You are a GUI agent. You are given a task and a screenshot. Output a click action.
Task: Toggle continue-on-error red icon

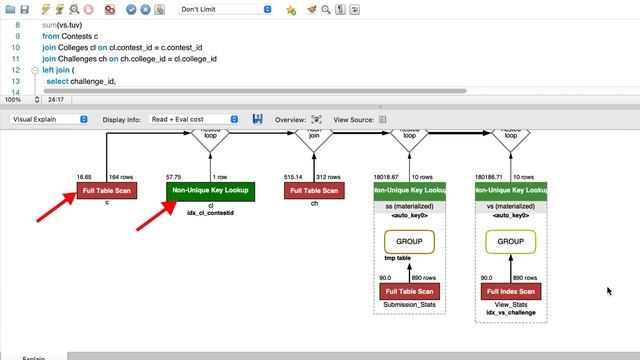tap(109, 9)
